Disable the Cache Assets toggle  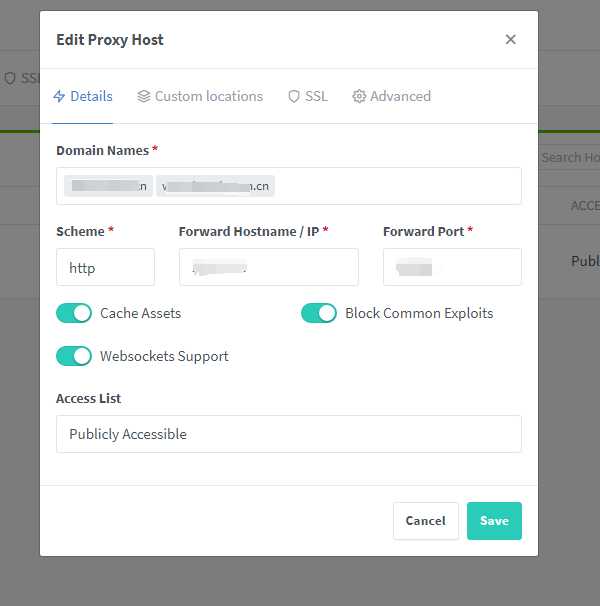[x=74, y=313]
